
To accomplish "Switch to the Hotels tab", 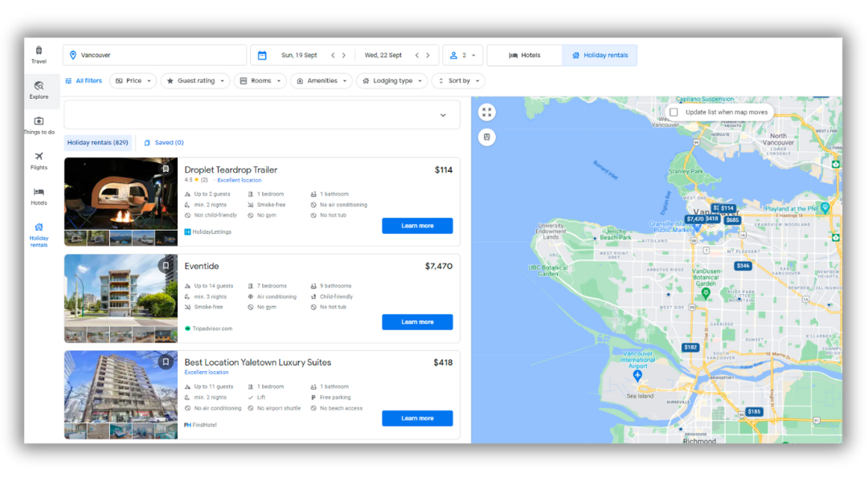I will 525,55.
